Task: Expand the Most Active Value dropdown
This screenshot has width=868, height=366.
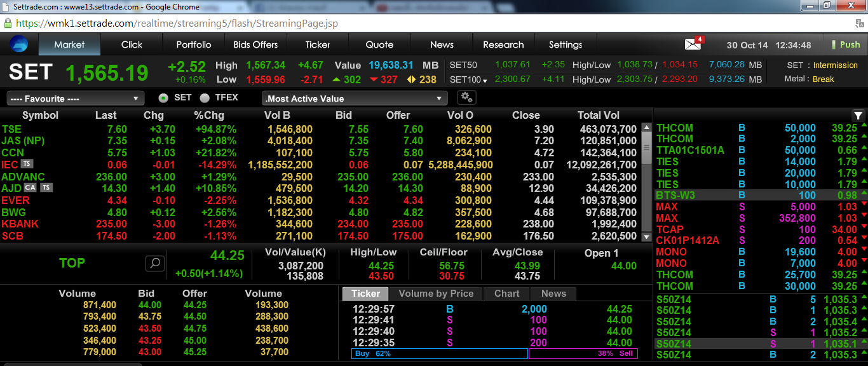Action: pos(355,98)
